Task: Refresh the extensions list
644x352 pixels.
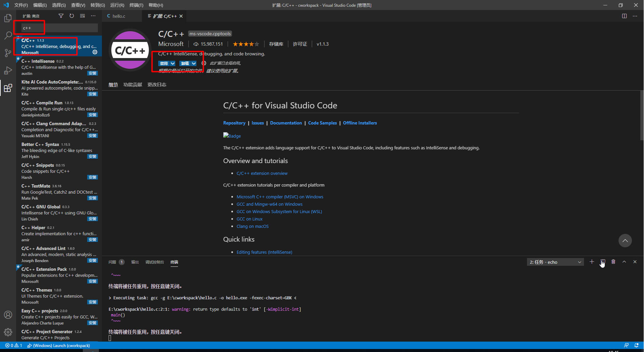Action: pos(72,16)
